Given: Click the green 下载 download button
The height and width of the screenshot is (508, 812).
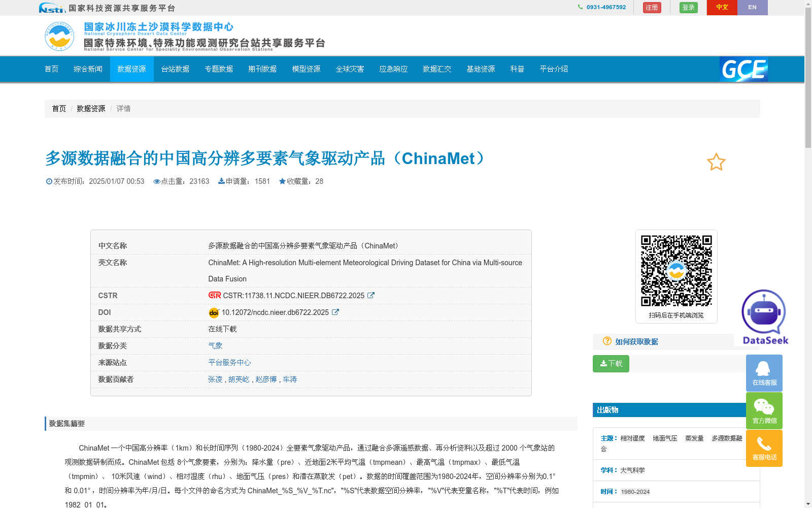Looking at the screenshot, I should click(x=611, y=364).
